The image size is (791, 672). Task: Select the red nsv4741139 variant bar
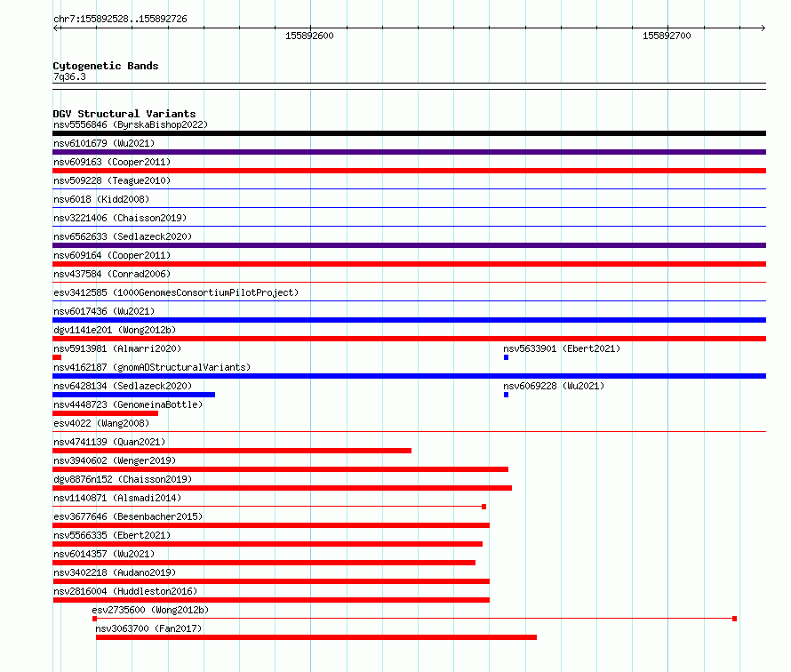point(232,451)
